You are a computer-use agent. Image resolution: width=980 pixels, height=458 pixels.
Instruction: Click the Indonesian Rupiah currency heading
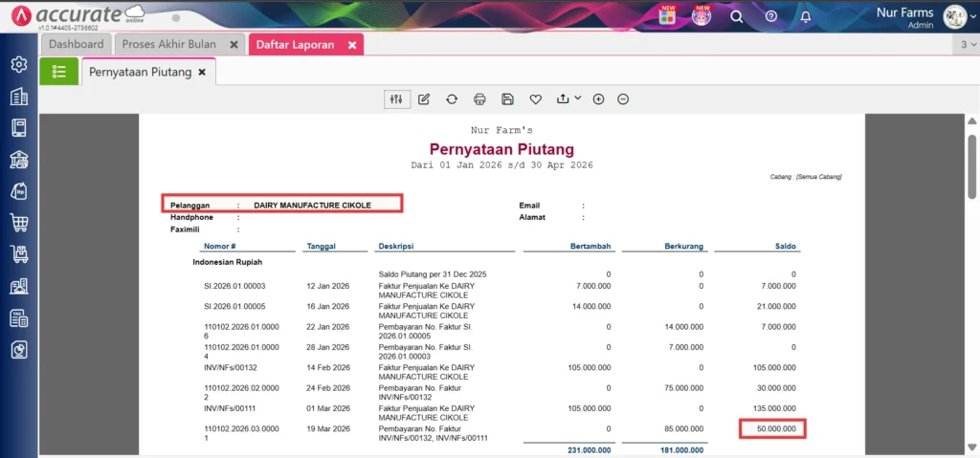(x=228, y=262)
